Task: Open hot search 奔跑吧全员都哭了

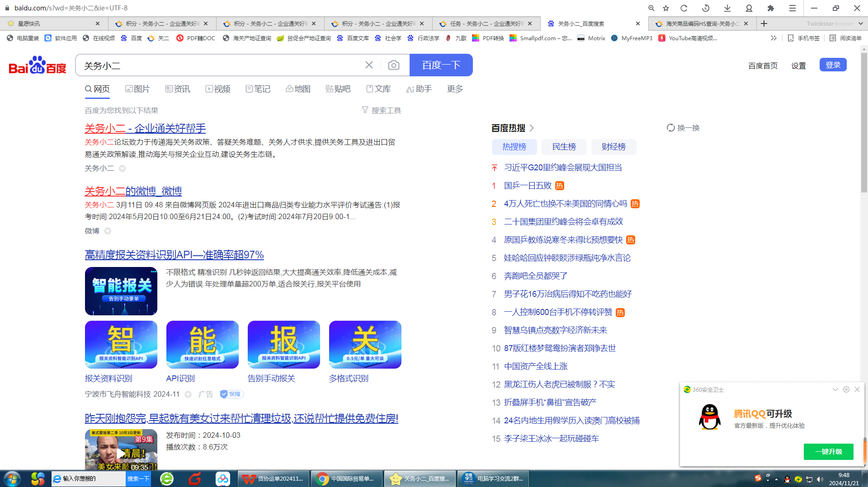Action: click(x=536, y=276)
